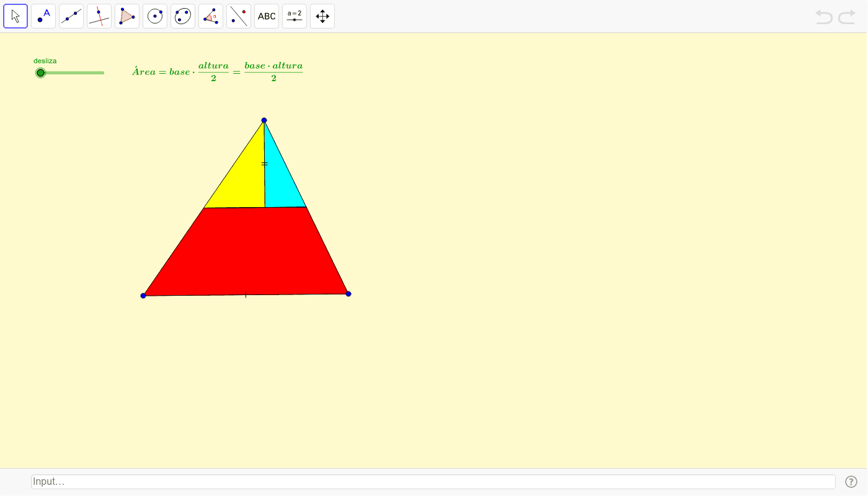The width and height of the screenshot is (868, 496).
Task: Focus the Input bar field
Action: click(x=433, y=482)
